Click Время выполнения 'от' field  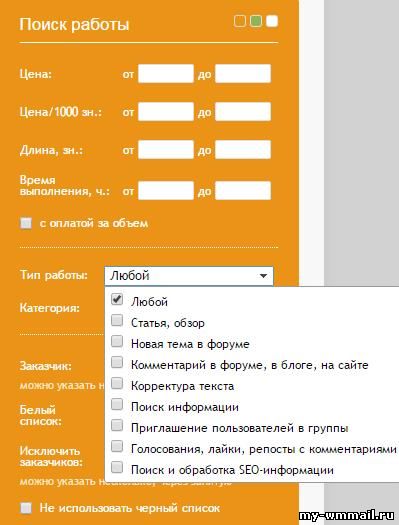point(166,191)
